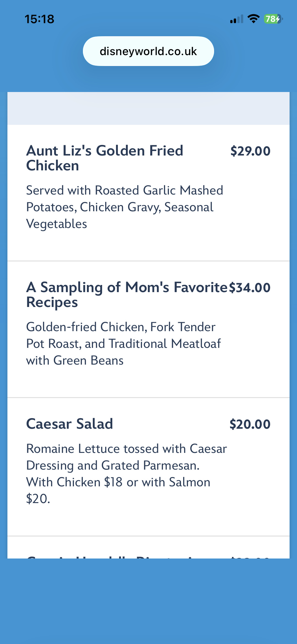This screenshot has height=644, width=297.
Task: Click the $34.00 price
Action: pyautogui.click(x=250, y=288)
